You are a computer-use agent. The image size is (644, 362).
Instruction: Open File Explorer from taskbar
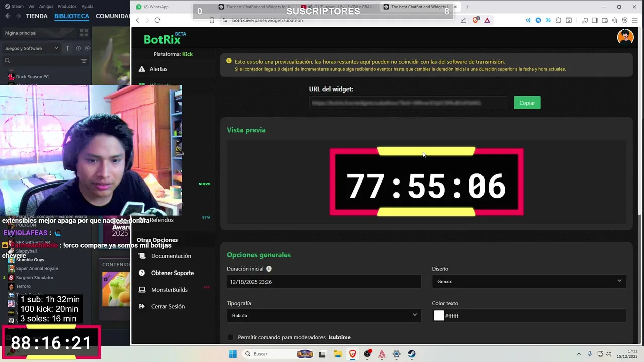337,354
